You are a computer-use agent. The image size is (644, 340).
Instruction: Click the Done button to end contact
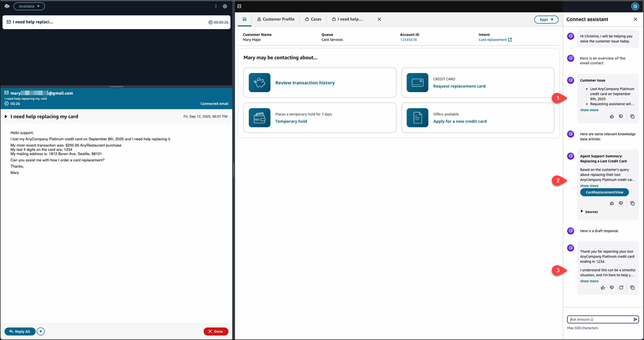pyautogui.click(x=216, y=331)
